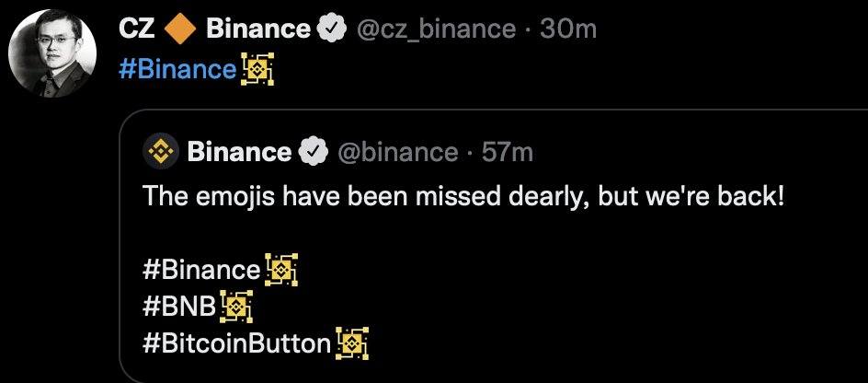
Task: Open the @binance handle
Action: [x=397, y=151]
